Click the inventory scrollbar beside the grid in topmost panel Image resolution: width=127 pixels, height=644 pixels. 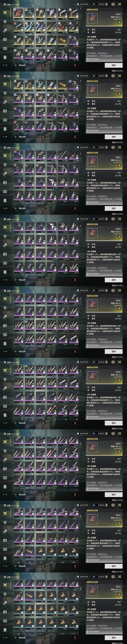tap(81, 8)
